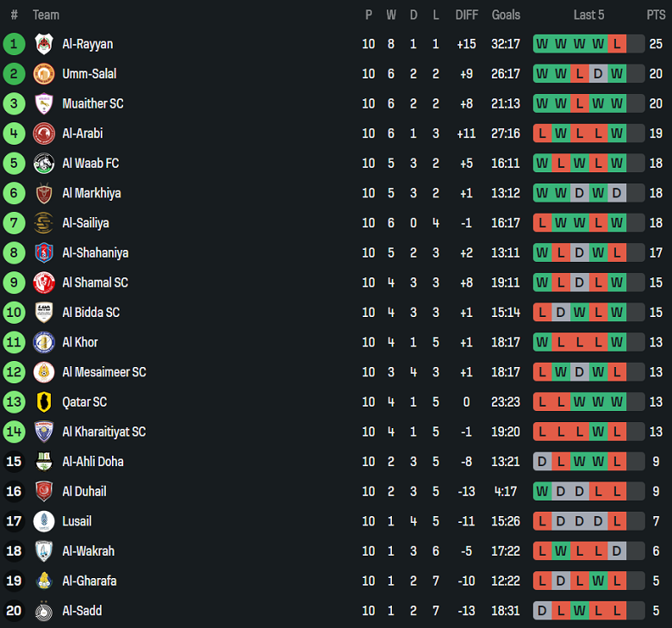Click the Al-Shahaniya team logo
The height and width of the screenshot is (628, 672).
point(44,253)
